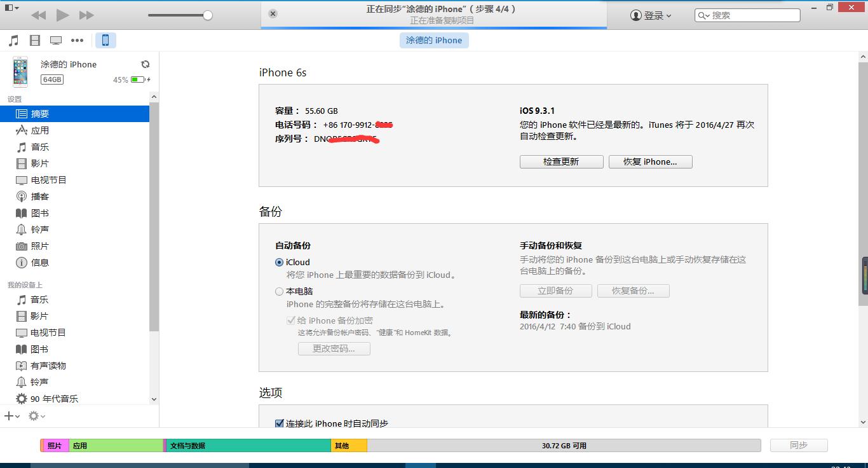Click the eject icon beside 涂德的 iPhone

click(x=146, y=64)
